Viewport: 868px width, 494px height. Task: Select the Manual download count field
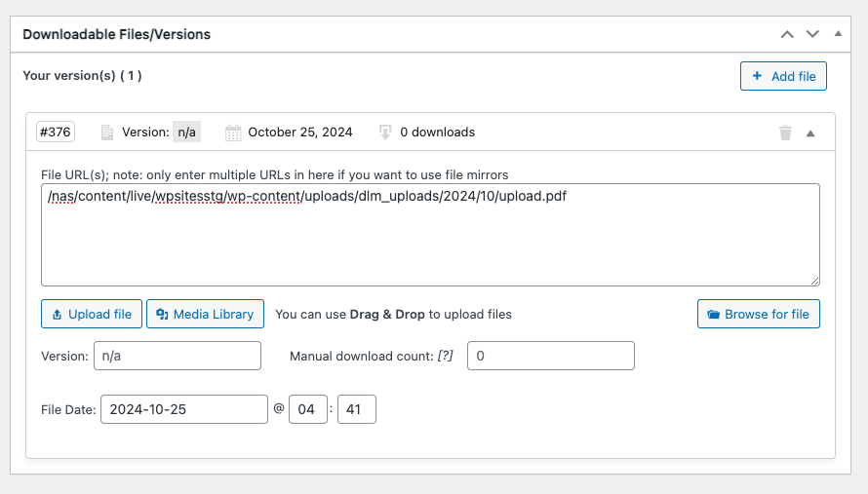[551, 356]
